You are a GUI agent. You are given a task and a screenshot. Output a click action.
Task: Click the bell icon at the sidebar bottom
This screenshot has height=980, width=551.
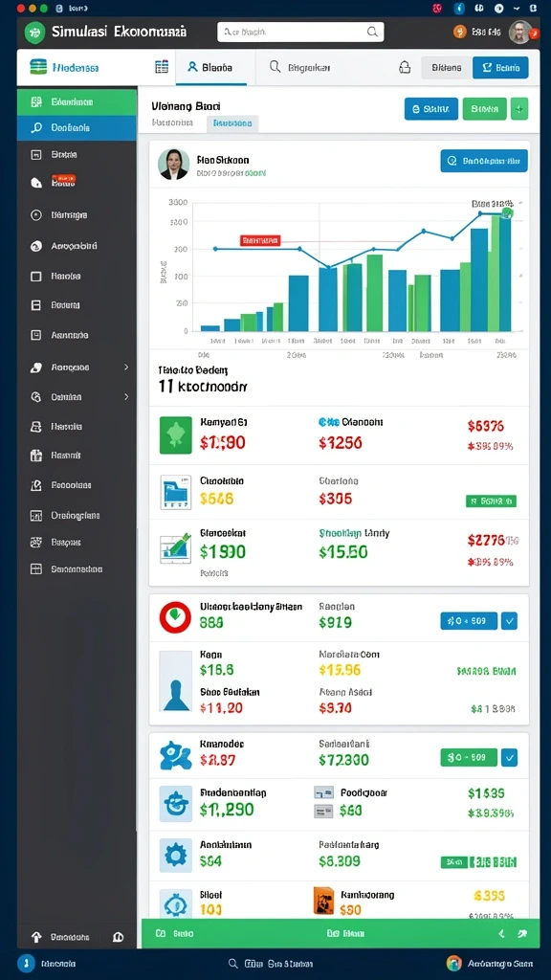click(118, 937)
